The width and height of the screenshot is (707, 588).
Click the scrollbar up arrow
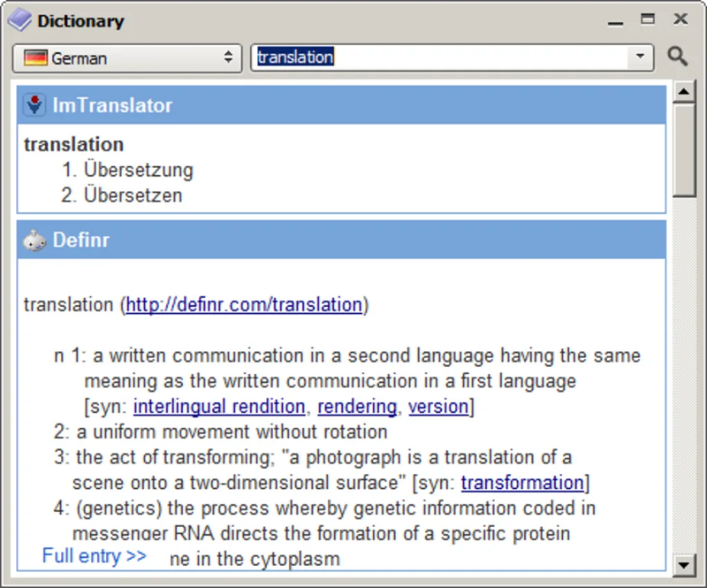click(x=683, y=91)
